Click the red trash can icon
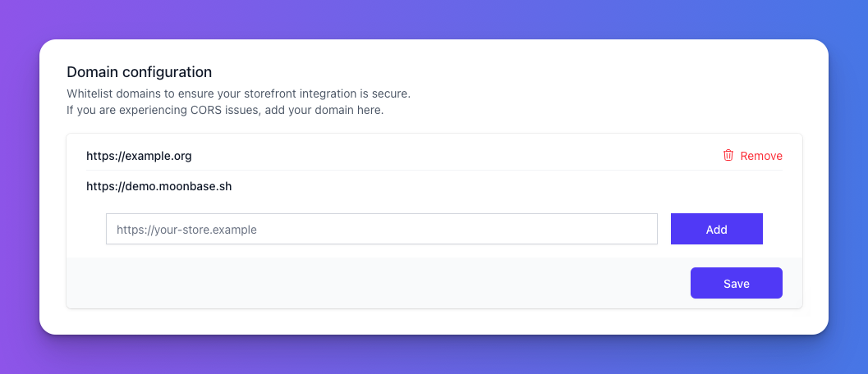Image resolution: width=868 pixels, height=374 pixels. (x=728, y=156)
